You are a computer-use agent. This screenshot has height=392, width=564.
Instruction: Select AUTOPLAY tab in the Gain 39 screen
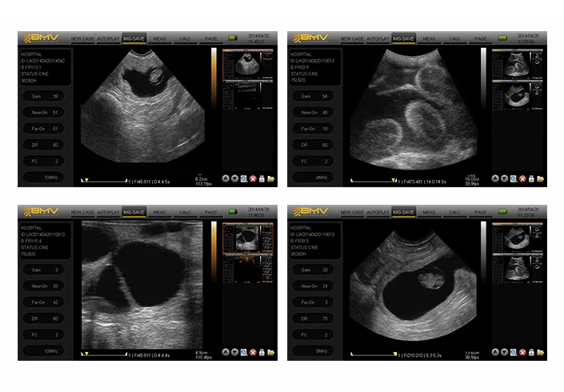coord(108,38)
